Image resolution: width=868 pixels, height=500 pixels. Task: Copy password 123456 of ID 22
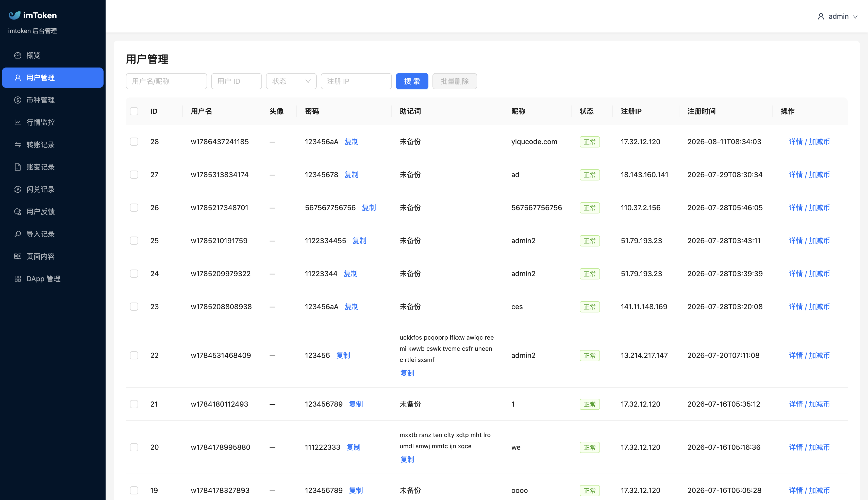coord(343,355)
